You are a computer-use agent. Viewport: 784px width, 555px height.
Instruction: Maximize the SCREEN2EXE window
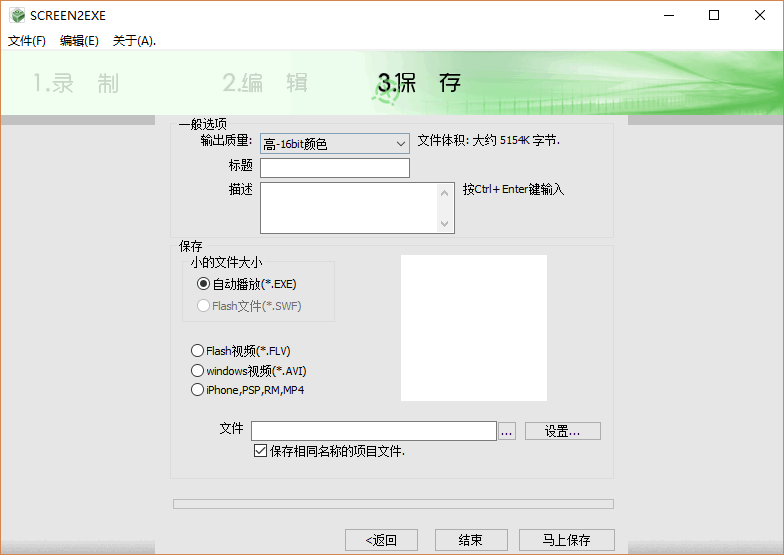point(714,16)
